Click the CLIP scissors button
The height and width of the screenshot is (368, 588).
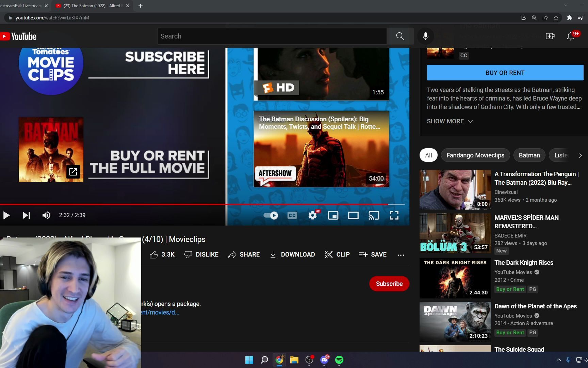coord(337,255)
